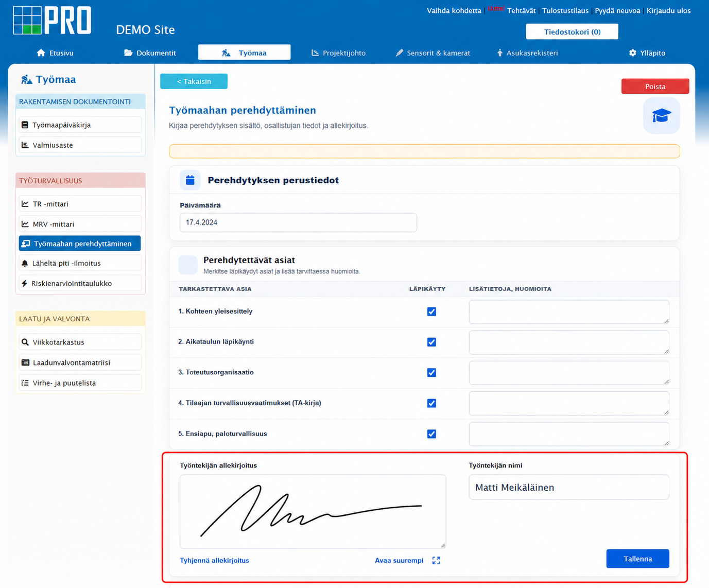The height and width of the screenshot is (588, 709).
Task: Click notes field for Toteutusorganisaatio
Action: (569, 373)
